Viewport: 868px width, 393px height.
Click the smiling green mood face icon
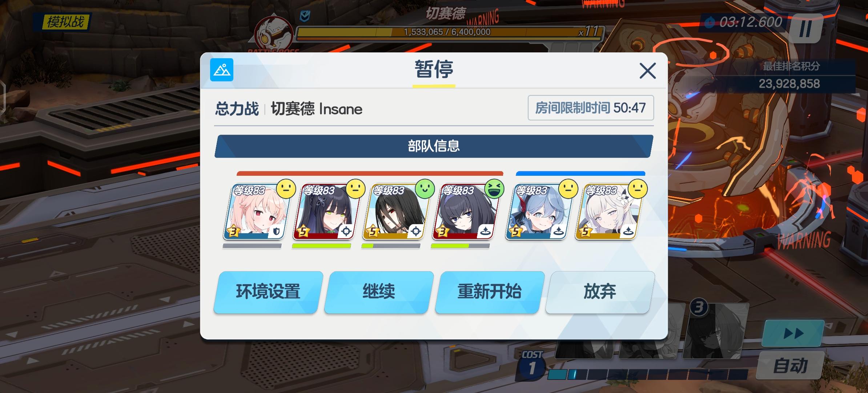point(425,189)
